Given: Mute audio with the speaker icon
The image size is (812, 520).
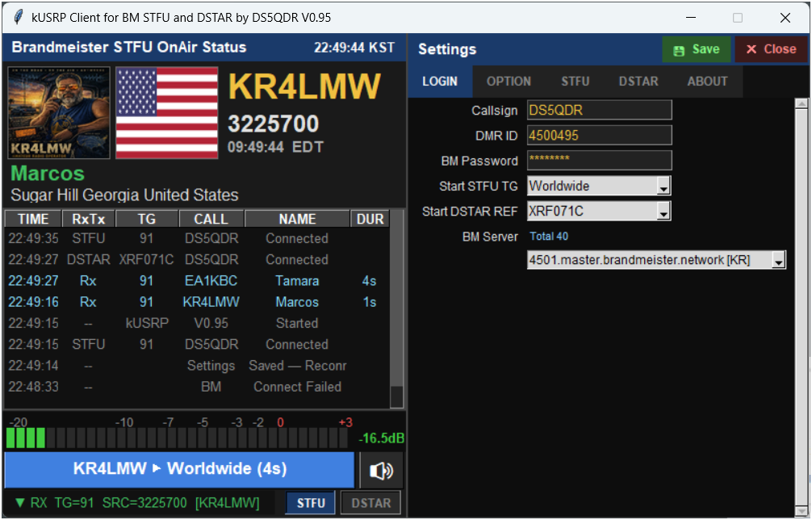Looking at the screenshot, I should [381, 471].
